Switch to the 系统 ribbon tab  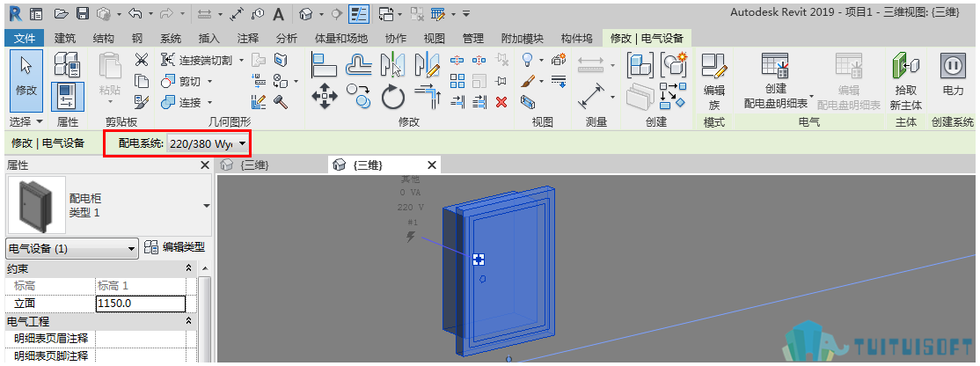pyautogui.click(x=171, y=38)
